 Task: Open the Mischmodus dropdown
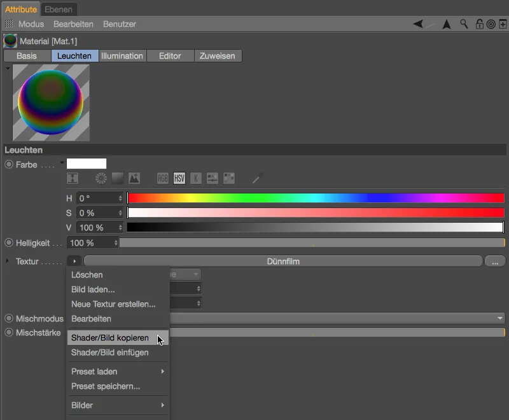[337, 318]
